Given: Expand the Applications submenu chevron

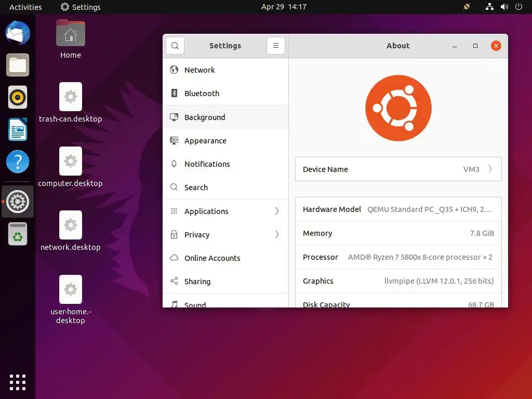Looking at the screenshot, I should click(x=277, y=211).
